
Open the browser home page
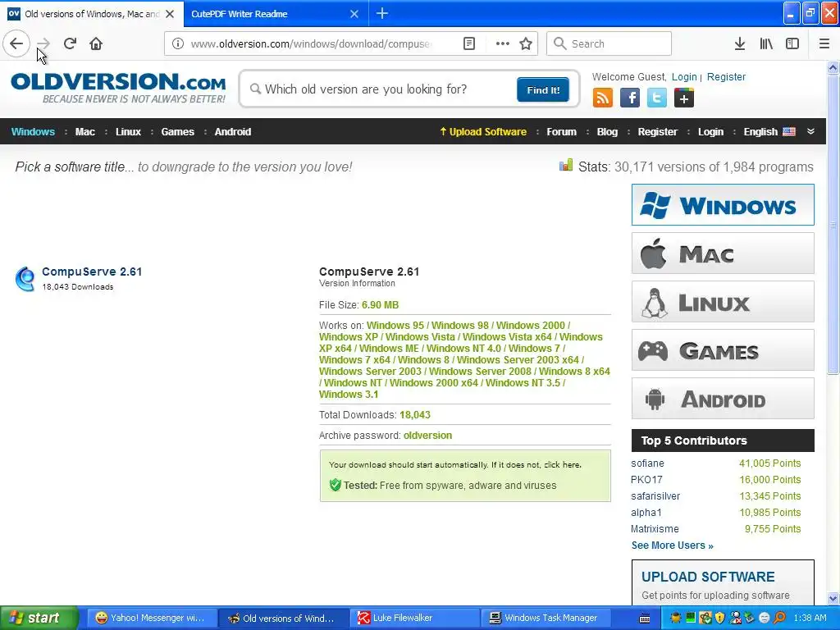pyautogui.click(x=96, y=43)
